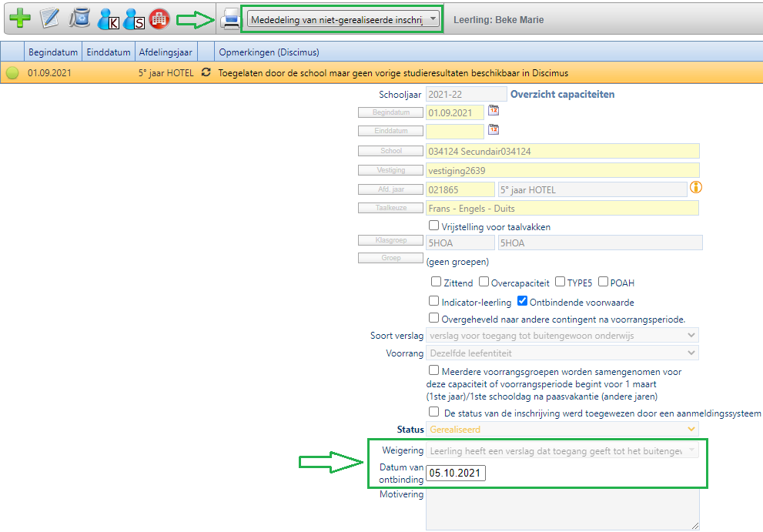Image resolution: width=763 pixels, height=532 pixels.
Task: Sort by Begindatum column header
Action: pyautogui.click(x=53, y=52)
